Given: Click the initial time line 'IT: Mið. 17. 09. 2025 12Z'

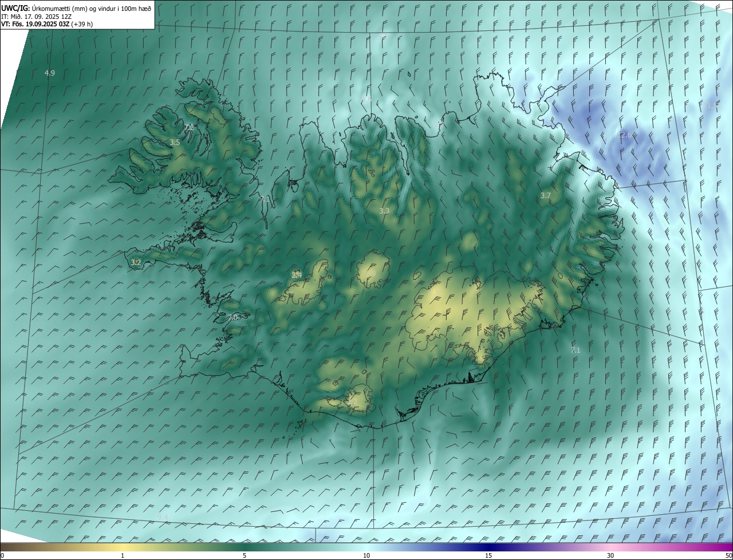Looking at the screenshot, I should click(x=36, y=16).
